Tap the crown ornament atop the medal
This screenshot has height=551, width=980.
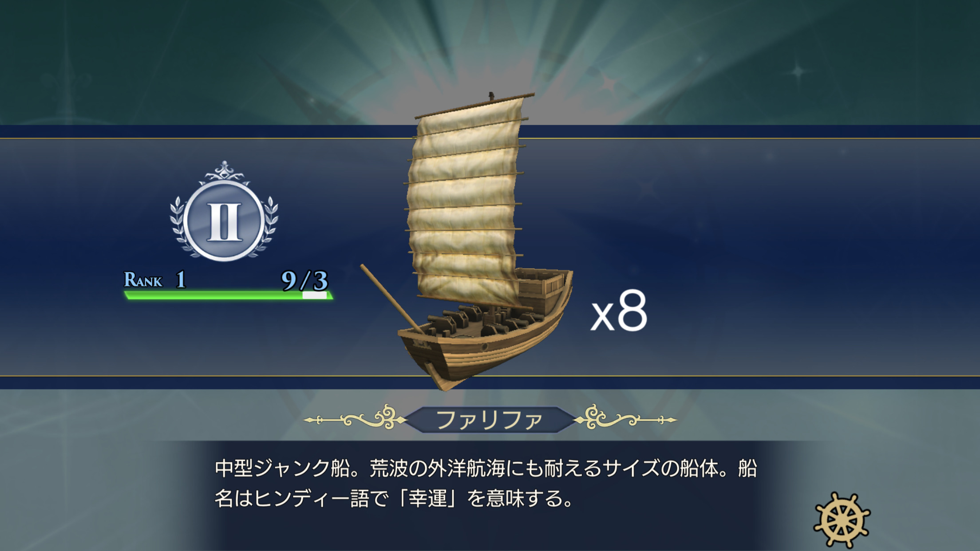225,172
